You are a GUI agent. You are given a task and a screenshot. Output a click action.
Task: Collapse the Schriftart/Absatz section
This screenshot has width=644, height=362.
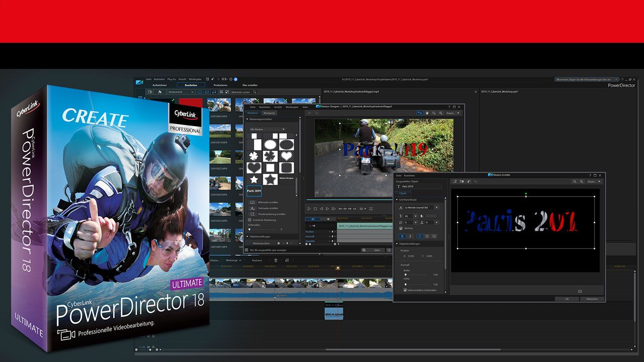point(397,200)
